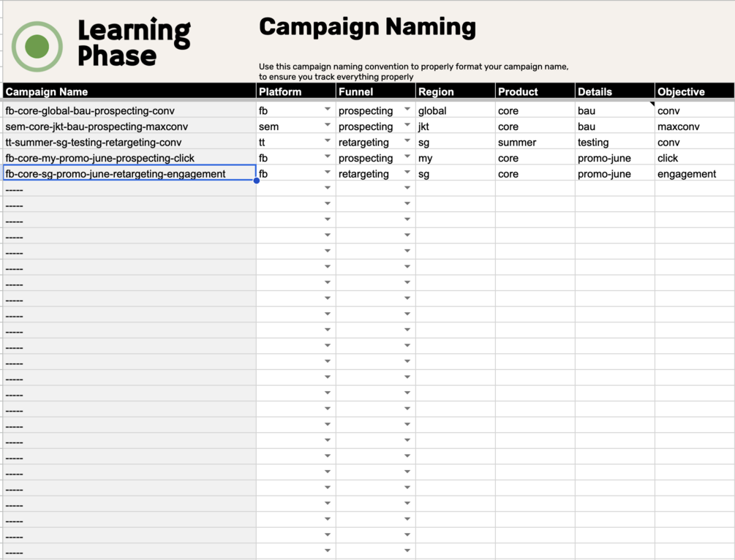
Task: Click the Region cell containing jkt
Action: (455, 126)
